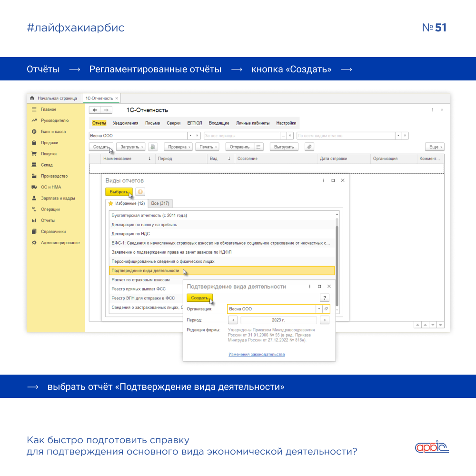Switch to the Письма tab
476x476 pixels.
click(x=152, y=123)
